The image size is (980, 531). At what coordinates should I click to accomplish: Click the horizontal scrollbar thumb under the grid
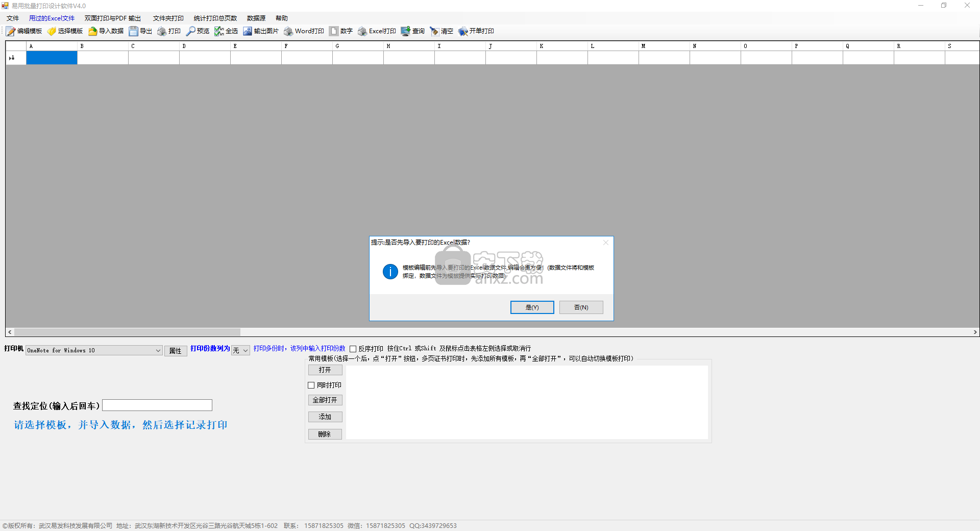127,332
